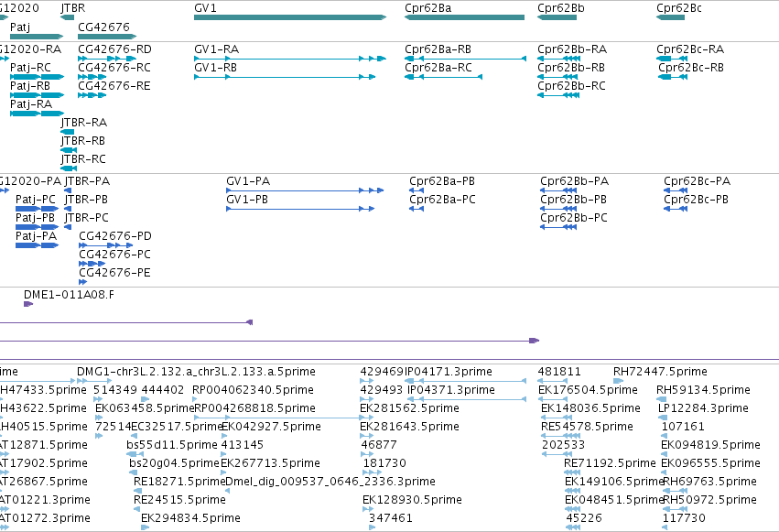Viewport: 779px width, 532px height.
Task: Select the Cpr62Ba gene bar
Action: coord(464,17)
